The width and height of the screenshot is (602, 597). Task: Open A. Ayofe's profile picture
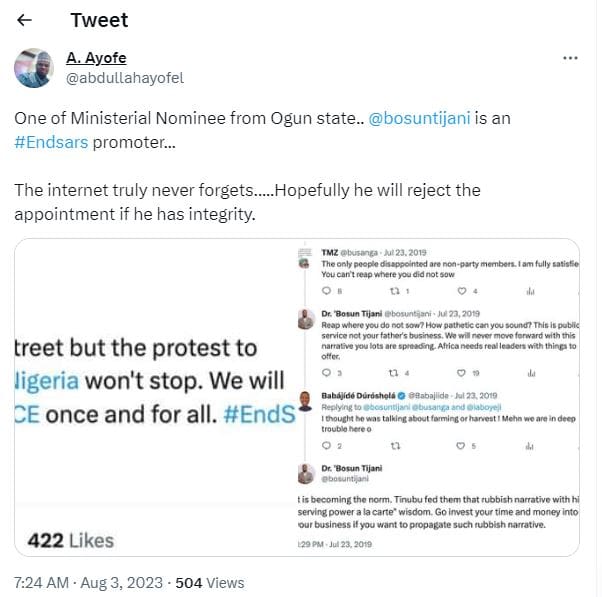34,68
